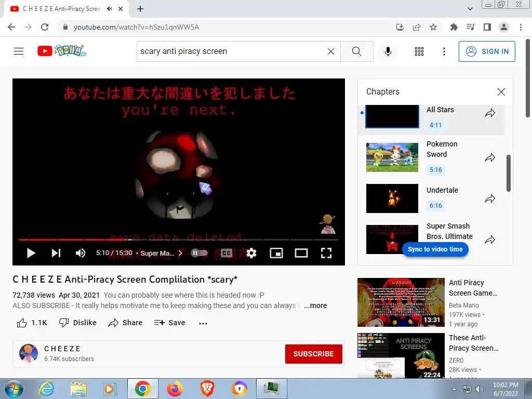Select the CHEEZE Anti-Piracy browser tab

66,9
